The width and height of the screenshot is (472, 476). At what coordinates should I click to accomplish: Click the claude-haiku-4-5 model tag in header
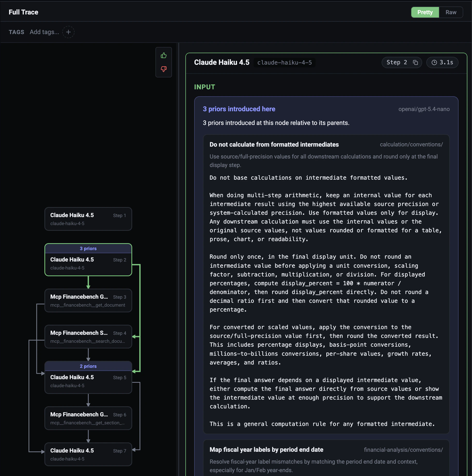pyautogui.click(x=285, y=62)
